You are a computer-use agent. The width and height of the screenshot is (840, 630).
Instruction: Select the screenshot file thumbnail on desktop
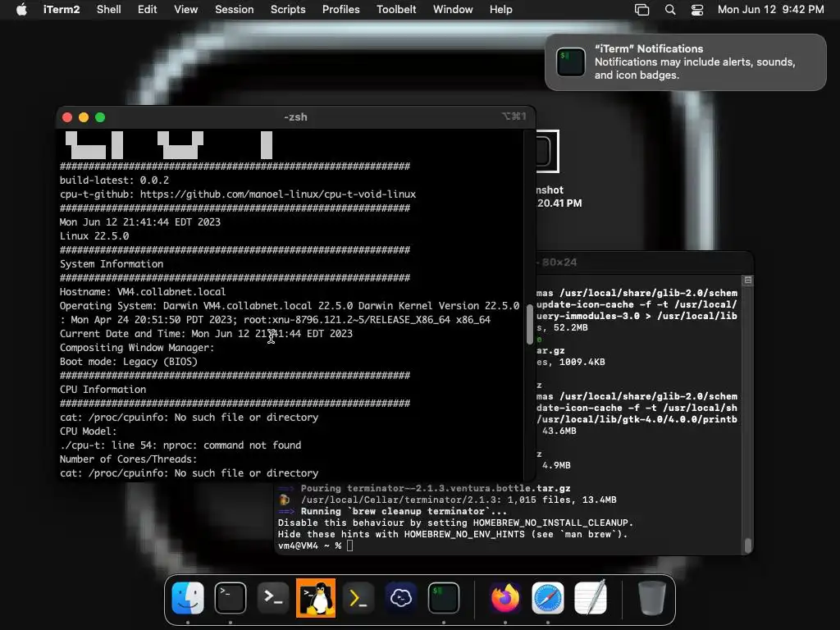pyautogui.click(x=547, y=152)
